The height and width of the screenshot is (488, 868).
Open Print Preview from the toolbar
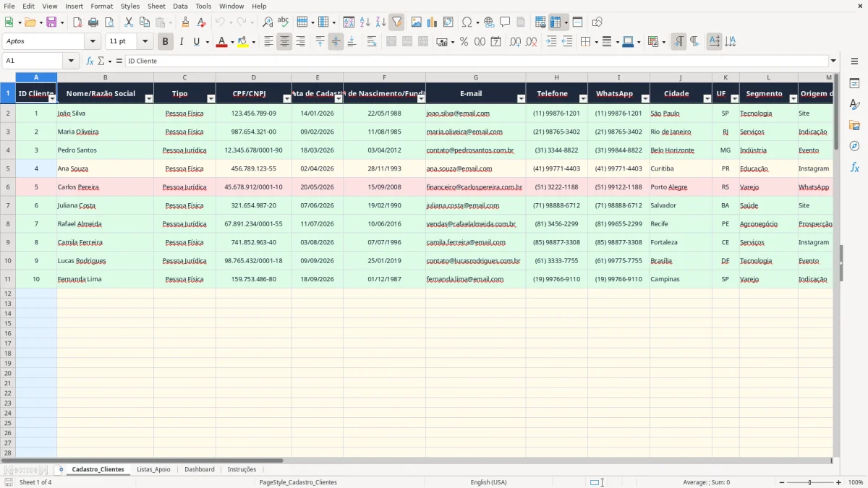coord(109,22)
